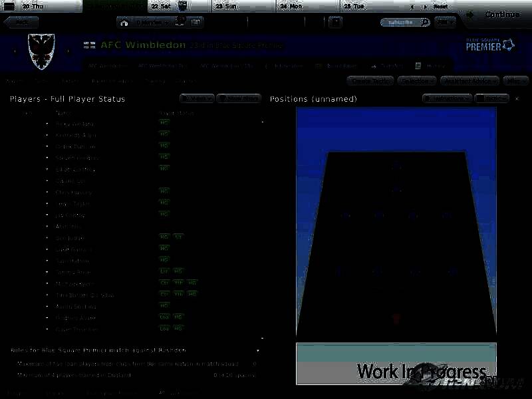The image size is (532, 399).
Task: Go back with the Back button
Action: pyautogui.click(x=21, y=22)
